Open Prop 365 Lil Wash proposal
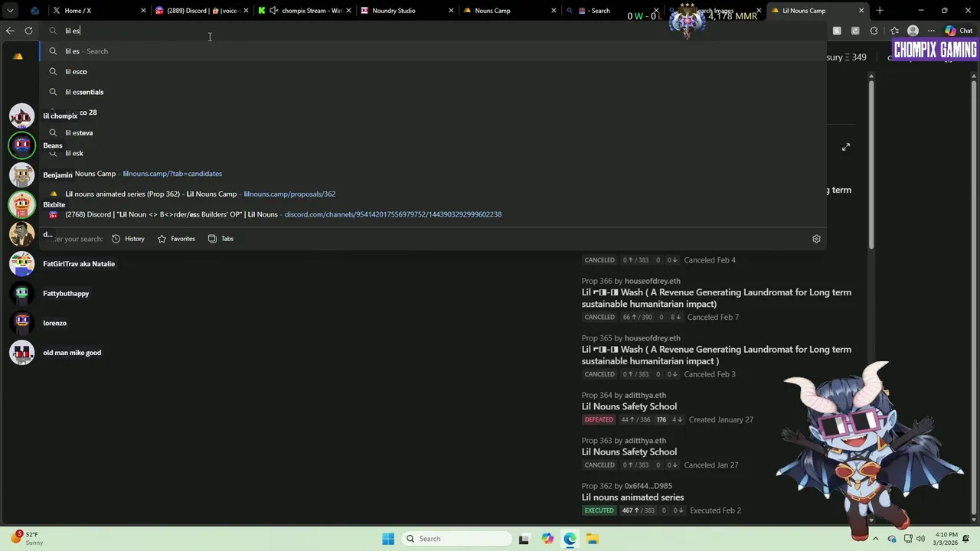The height and width of the screenshot is (551, 980). click(717, 355)
